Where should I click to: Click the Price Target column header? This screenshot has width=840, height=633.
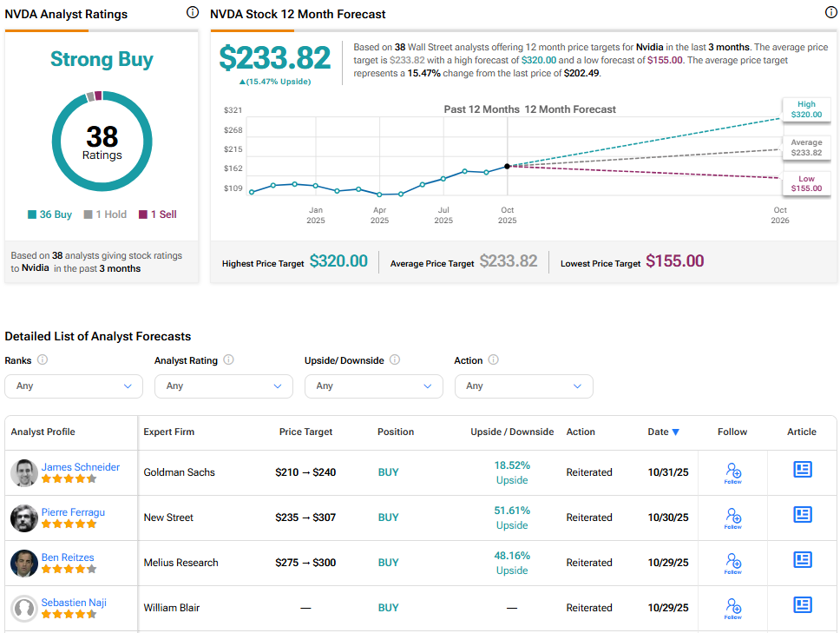click(x=305, y=432)
